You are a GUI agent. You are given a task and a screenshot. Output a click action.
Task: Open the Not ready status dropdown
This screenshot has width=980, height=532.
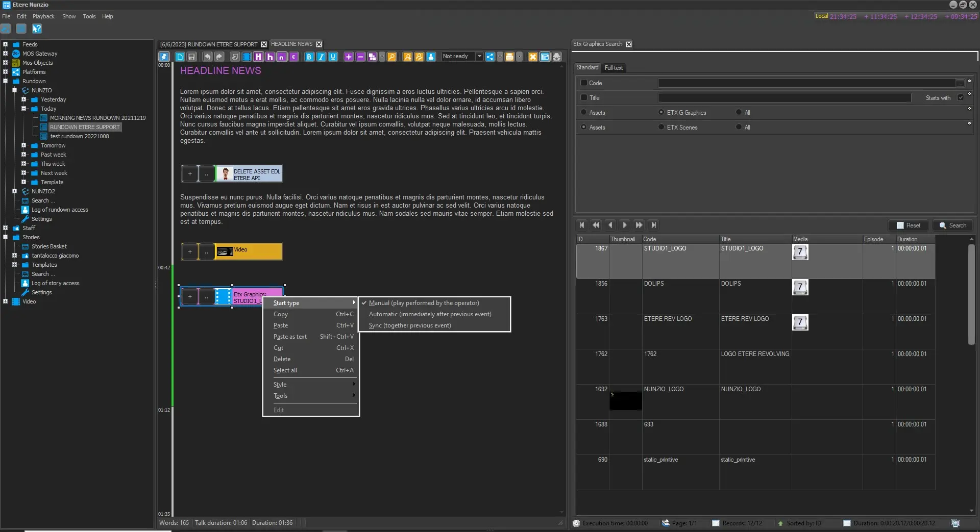click(x=479, y=57)
